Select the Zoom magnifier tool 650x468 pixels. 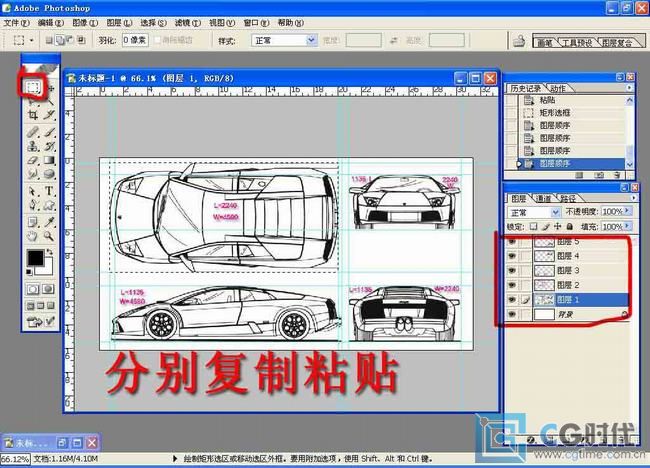coord(48,235)
